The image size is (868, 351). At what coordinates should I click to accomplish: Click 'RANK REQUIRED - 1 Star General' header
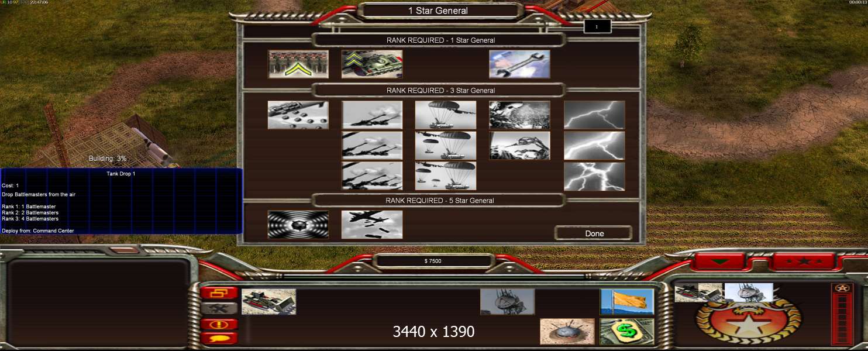[x=440, y=40]
